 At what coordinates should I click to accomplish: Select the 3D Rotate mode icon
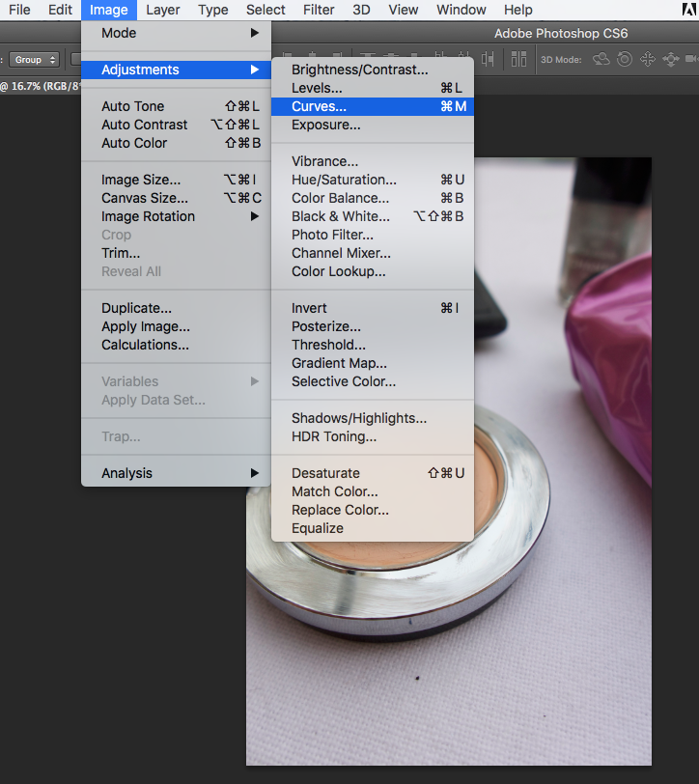coord(601,60)
